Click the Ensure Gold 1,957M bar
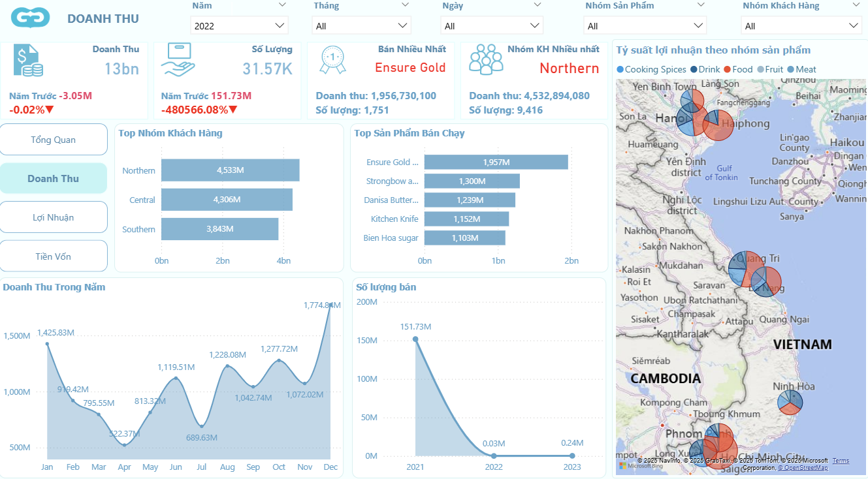This screenshot has width=868, height=479. click(x=496, y=162)
